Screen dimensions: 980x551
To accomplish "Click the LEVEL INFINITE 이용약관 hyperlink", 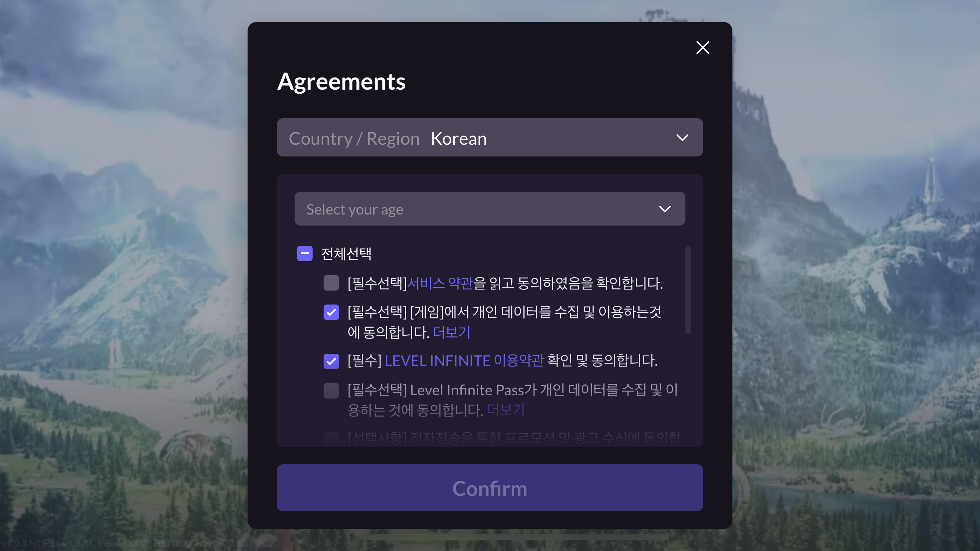I will click(464, 359).
